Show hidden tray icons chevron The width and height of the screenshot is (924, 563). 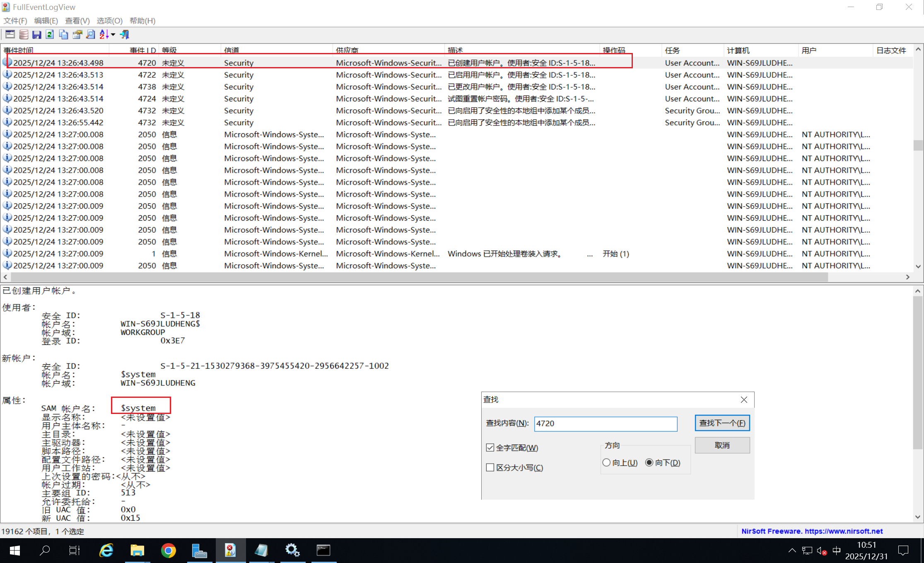pyautogui.click(x=792, y=551)
